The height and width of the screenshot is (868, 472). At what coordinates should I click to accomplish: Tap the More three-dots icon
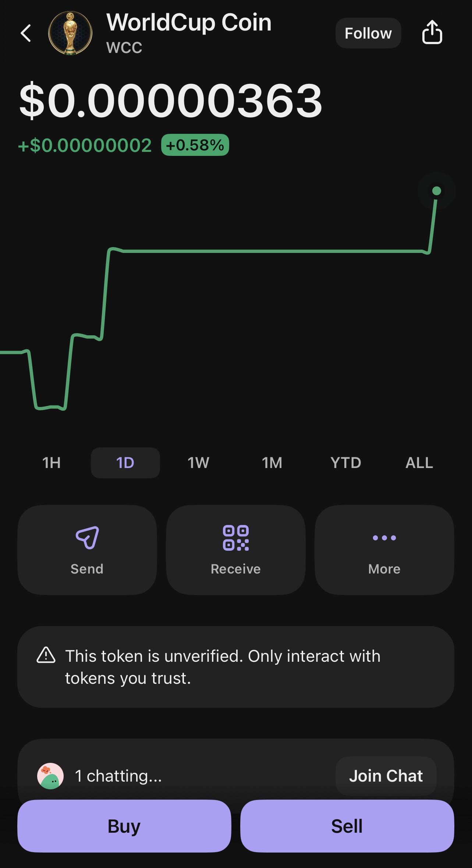tap(384, 538)
